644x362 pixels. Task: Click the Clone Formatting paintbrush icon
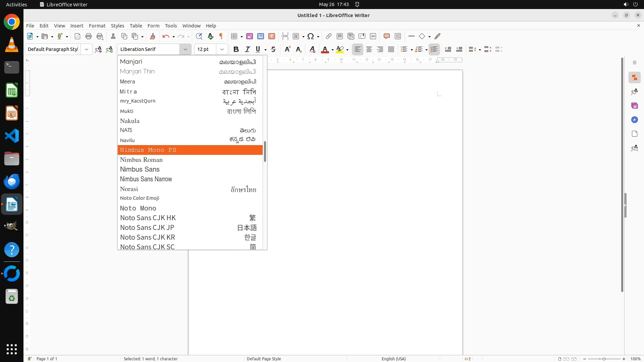(x=153, y=36)
